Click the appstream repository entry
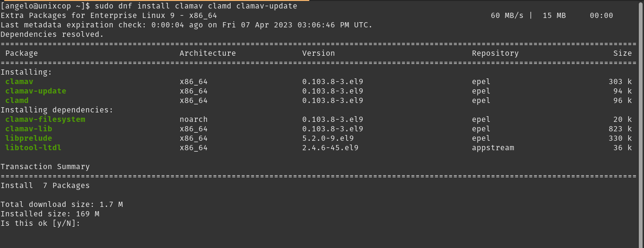 coord(493,148)
